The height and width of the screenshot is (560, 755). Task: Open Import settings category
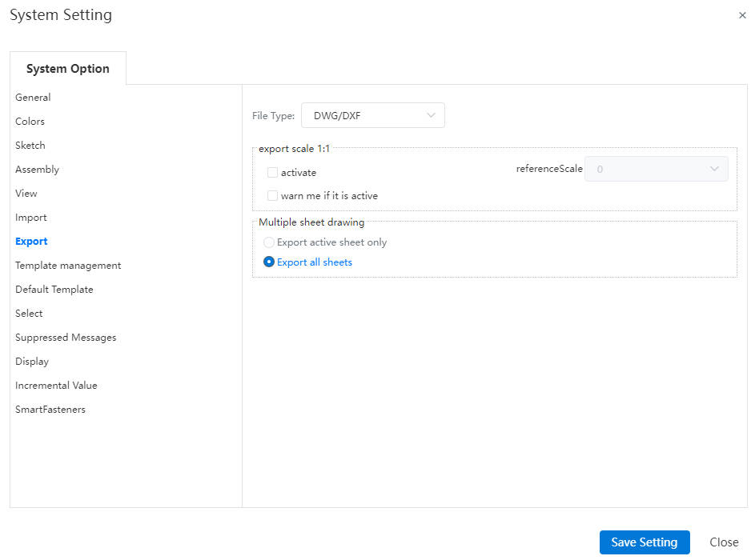[x=30, y=218]
